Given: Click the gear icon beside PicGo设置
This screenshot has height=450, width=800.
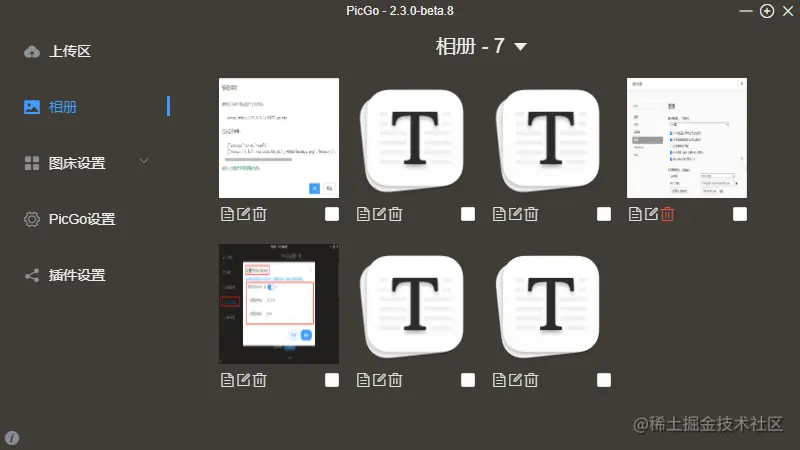Looking at the screenshot, I should tap(32, 219).
